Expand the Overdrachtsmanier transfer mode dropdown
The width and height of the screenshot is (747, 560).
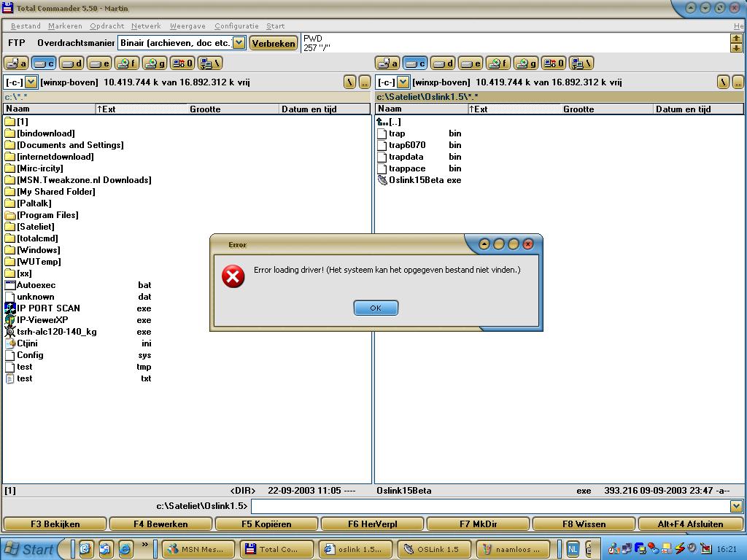[239, 43]
